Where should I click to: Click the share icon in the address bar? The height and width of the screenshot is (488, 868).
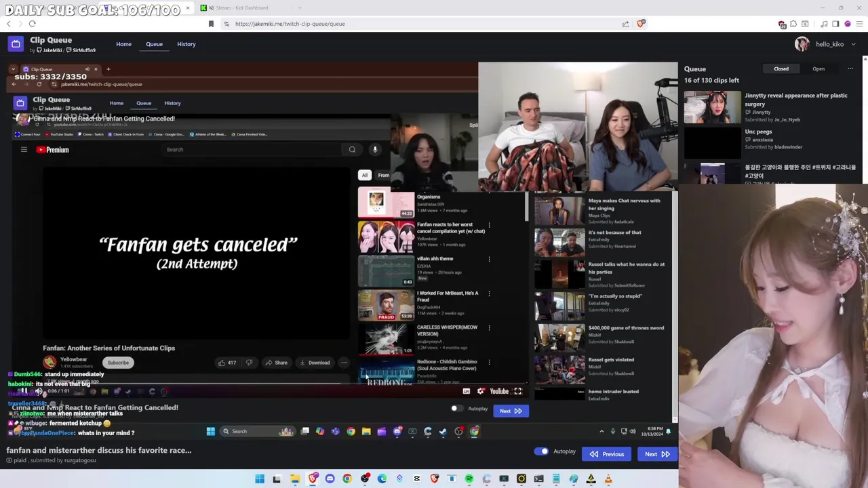(x=625, y=24)
